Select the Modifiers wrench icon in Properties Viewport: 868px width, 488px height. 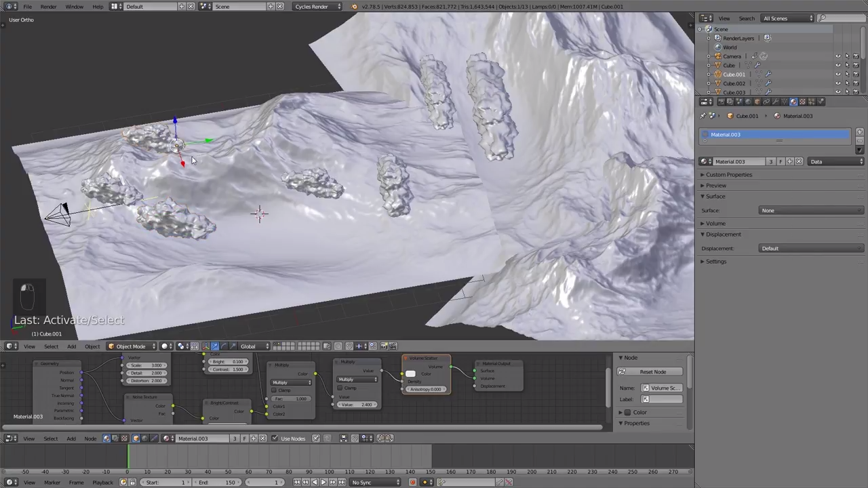coord(776,102)
